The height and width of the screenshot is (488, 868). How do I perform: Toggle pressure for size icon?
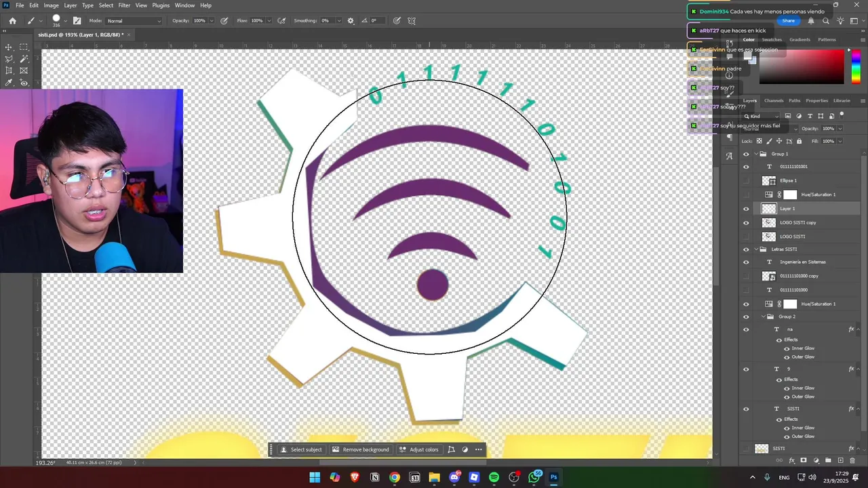click(x=397, y=21)
